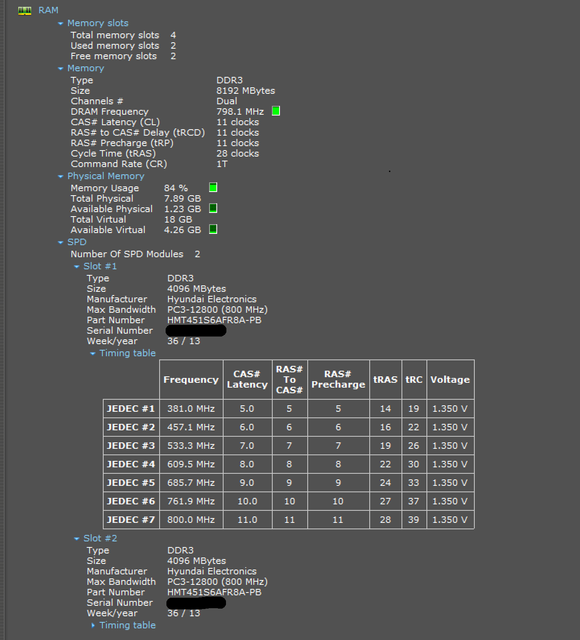The image size is (580, 640).
Task: Expand Slot #2 Timing table
Action: 93,625
